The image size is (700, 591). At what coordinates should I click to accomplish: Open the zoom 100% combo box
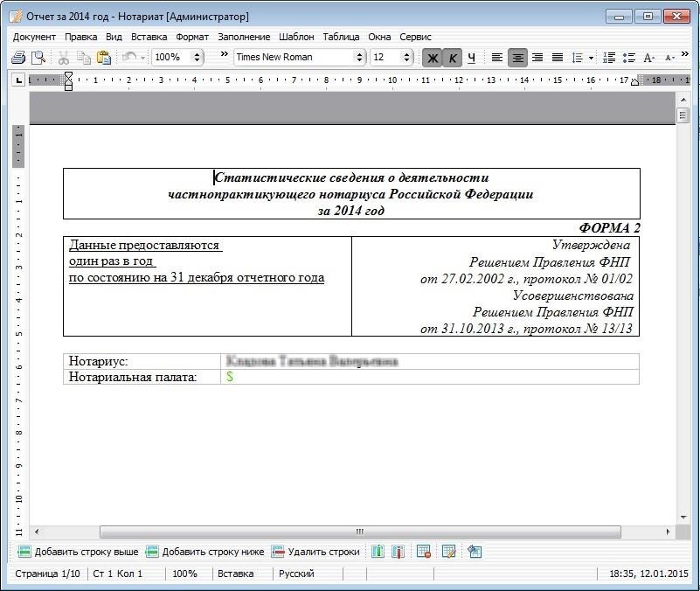point(177,57)
